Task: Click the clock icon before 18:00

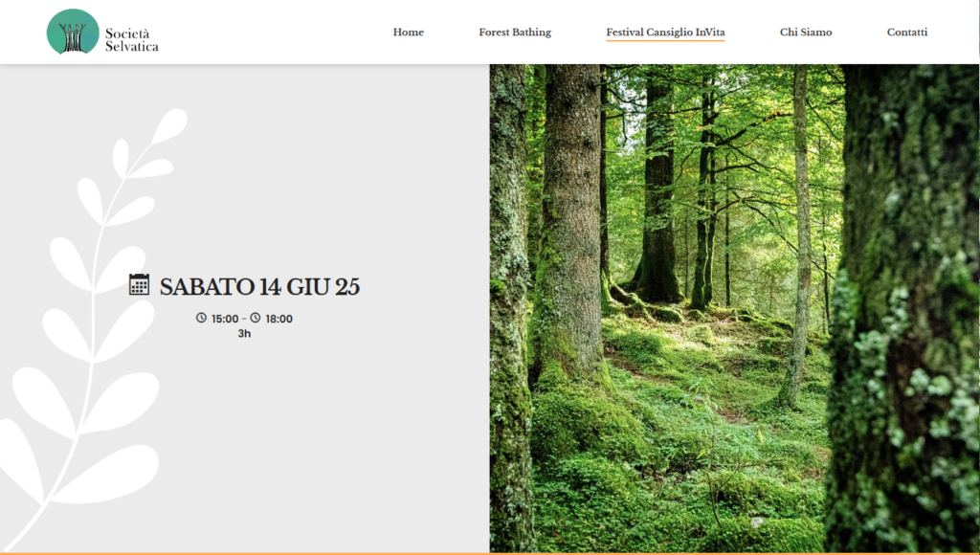Action: (255, 318)
